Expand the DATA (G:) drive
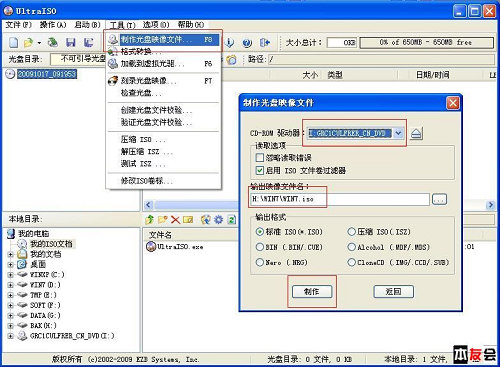Viewport: 500px width, 367px height. (x=10, y=316)
